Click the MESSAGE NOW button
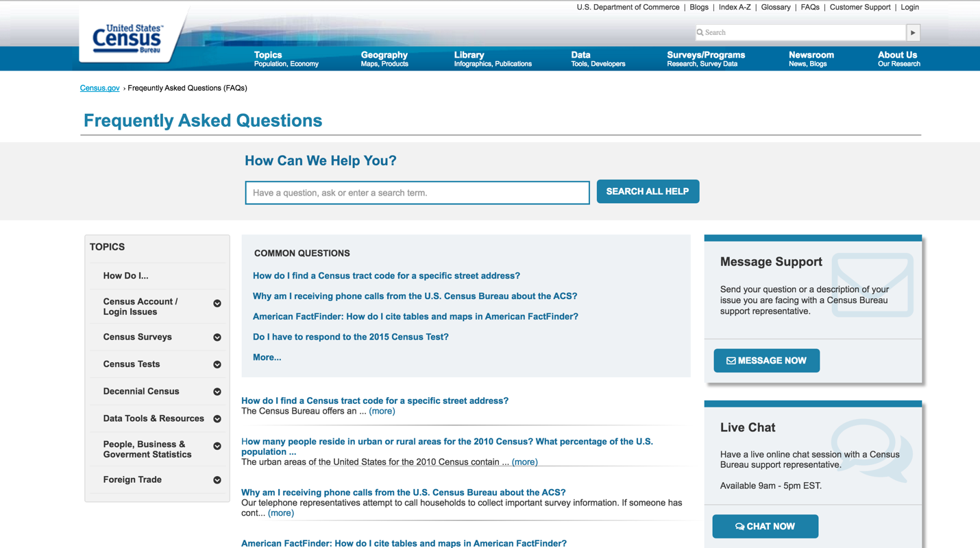The width and height of the screenshot is (980, 548). coord(766,361)
